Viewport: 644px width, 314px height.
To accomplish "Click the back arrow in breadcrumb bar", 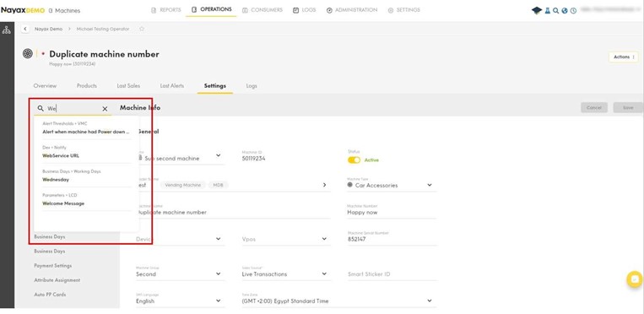I will pyautogui.click(x=25, y=29).
